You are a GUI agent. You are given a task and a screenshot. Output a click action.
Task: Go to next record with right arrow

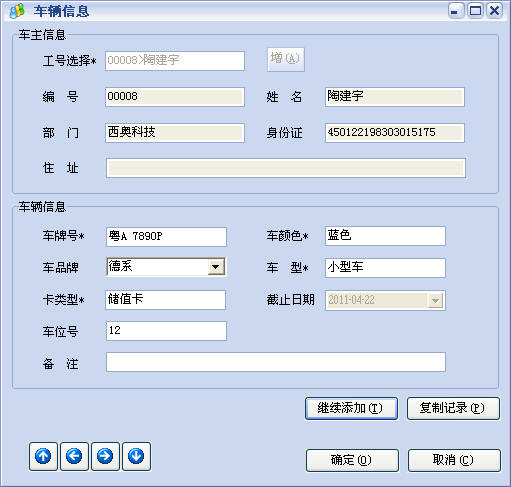click(x=105, y=456)
